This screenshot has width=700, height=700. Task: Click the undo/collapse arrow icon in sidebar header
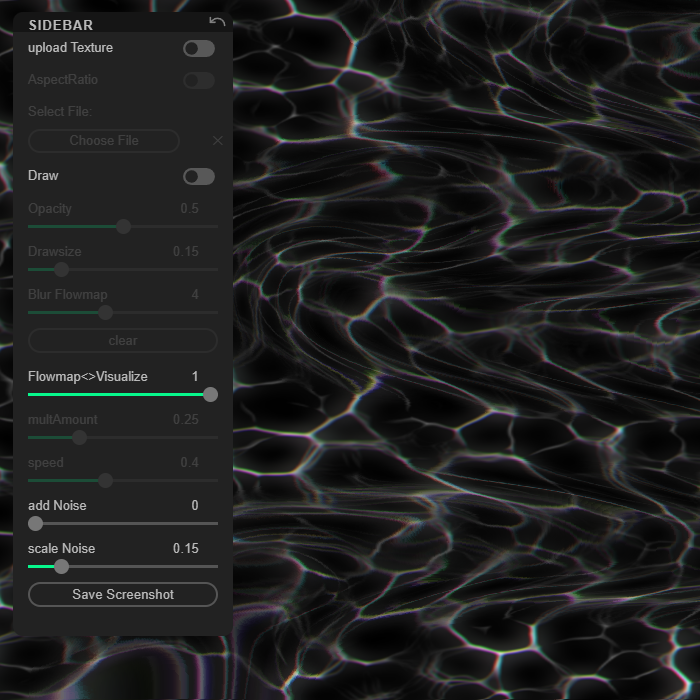tap(217, 21)
